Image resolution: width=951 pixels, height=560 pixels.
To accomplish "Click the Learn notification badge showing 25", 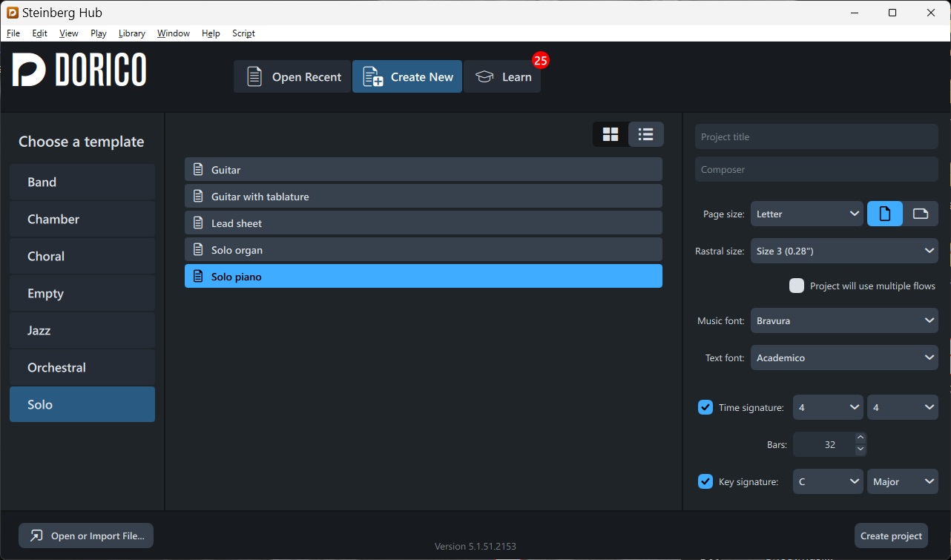I will 541,61.
